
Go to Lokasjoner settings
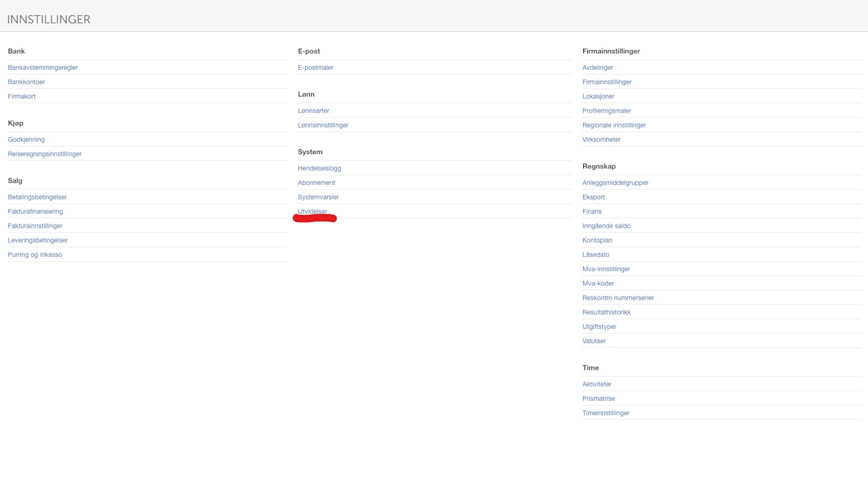click(x=599, y=96)
